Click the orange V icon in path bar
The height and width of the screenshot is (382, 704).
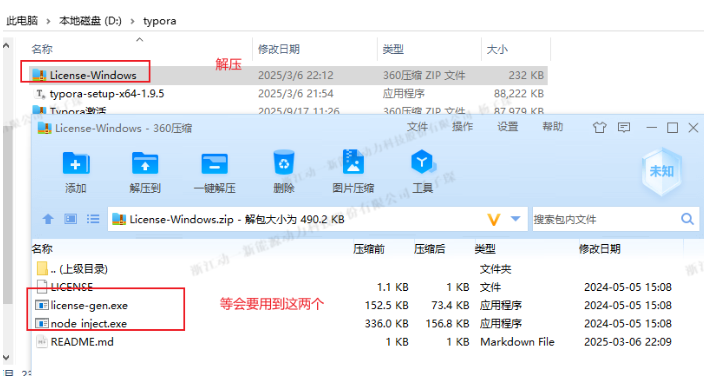tap(493, 219)
